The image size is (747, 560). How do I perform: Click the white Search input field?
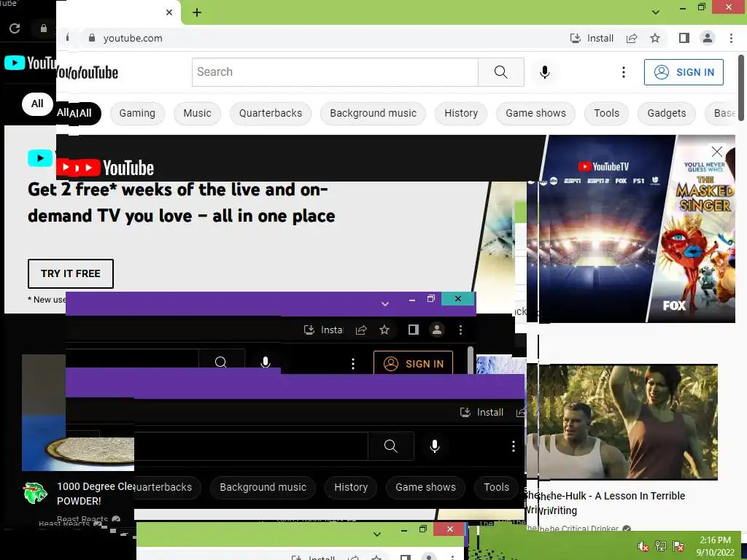tap(335, 72)
